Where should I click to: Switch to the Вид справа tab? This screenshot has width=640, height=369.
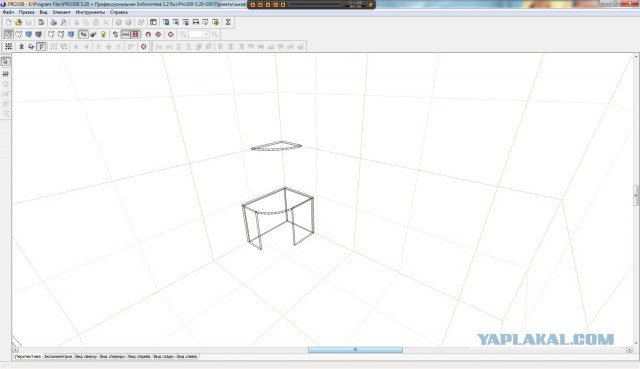139,356
